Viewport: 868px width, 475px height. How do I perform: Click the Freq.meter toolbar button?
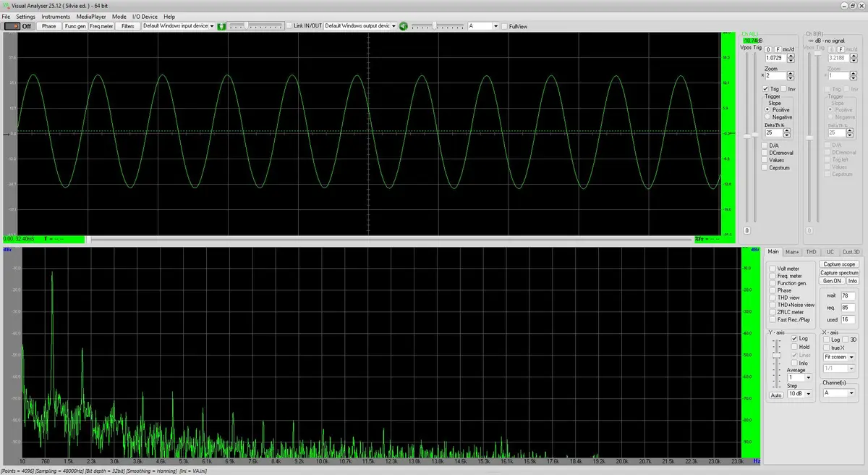point(101,26)
